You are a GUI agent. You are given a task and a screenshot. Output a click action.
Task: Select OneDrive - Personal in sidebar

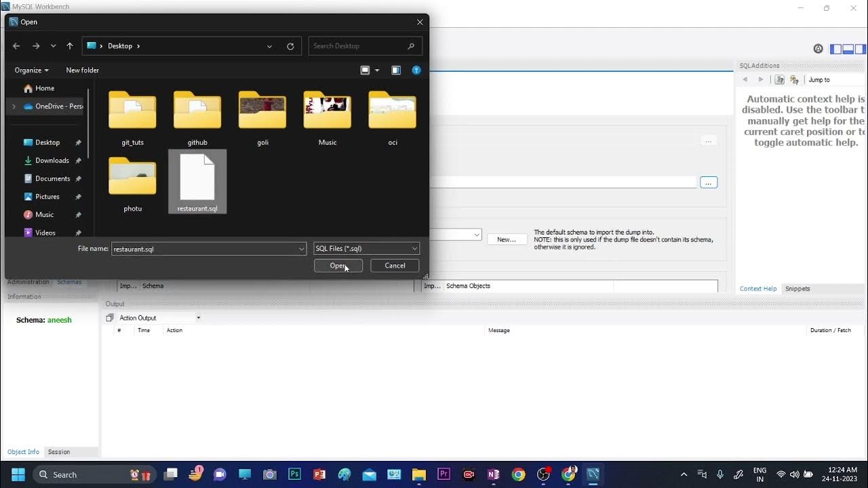pos(53,106)
